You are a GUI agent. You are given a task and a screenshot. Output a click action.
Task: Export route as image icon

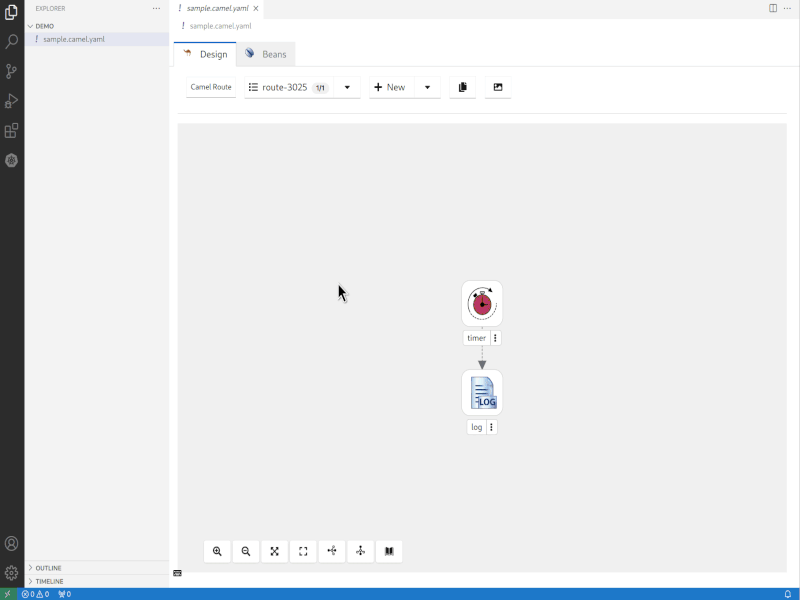click(498, 88)
